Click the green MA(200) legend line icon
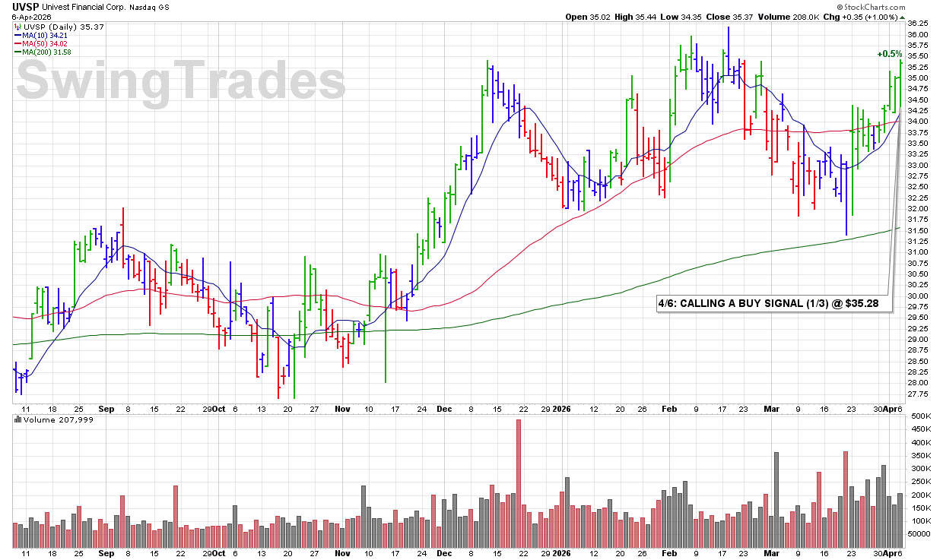 pos(17,52)
